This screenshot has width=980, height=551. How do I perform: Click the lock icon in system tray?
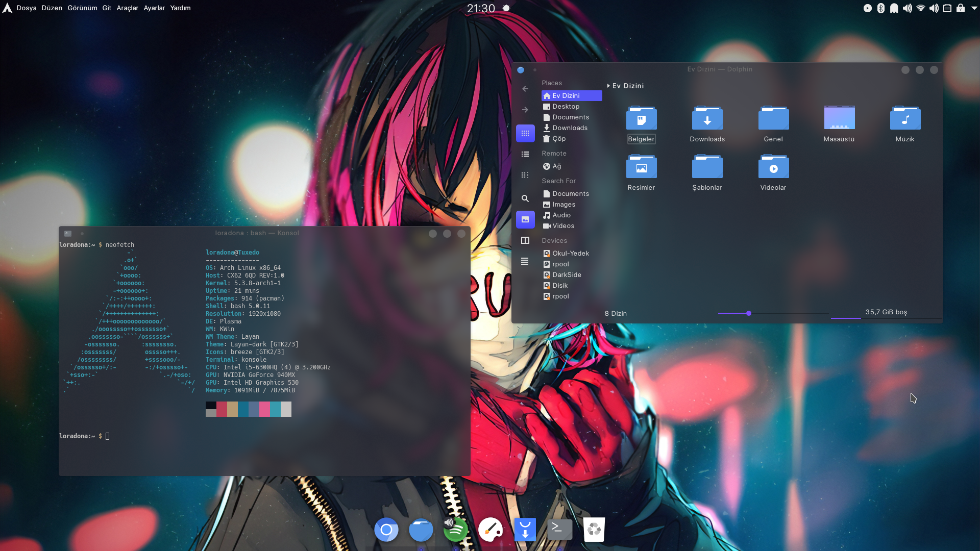(x=961, y=8)
